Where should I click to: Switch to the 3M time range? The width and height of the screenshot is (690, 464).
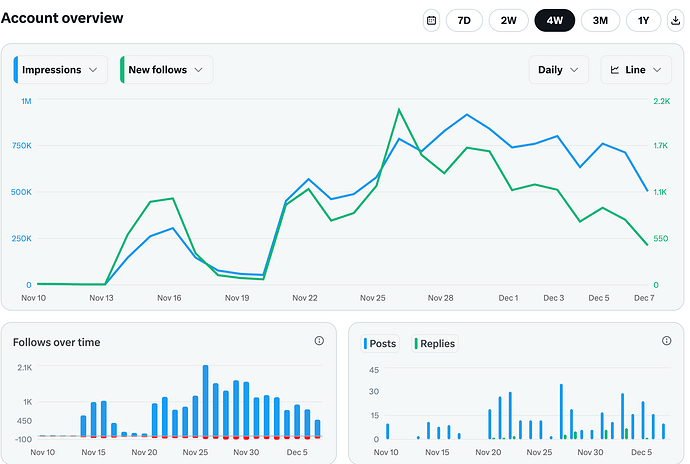pyautogui.click(x=600, y=20)
